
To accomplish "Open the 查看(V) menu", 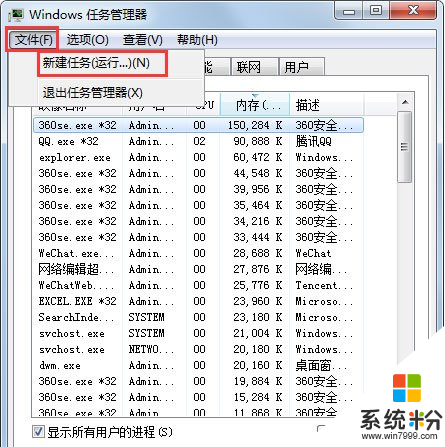I will tap(143, 40).
